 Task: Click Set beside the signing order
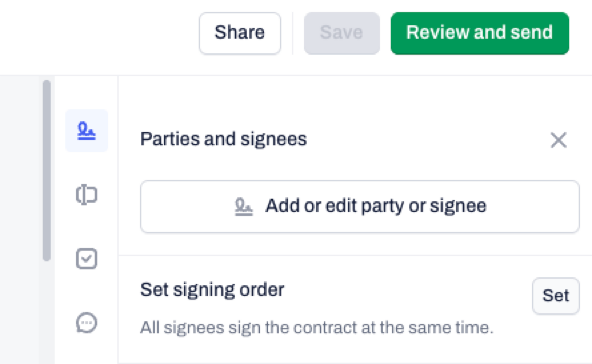tap(556, 296)
